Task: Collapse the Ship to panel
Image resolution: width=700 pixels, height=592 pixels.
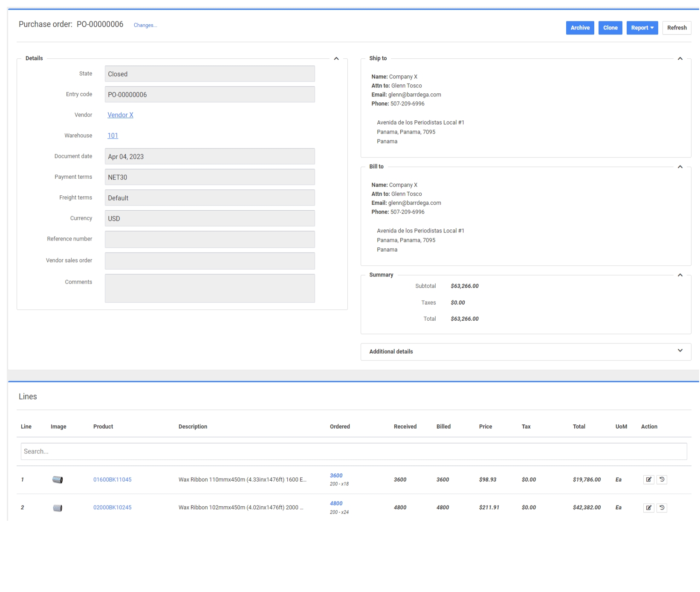Action: (x=680, y=58)
